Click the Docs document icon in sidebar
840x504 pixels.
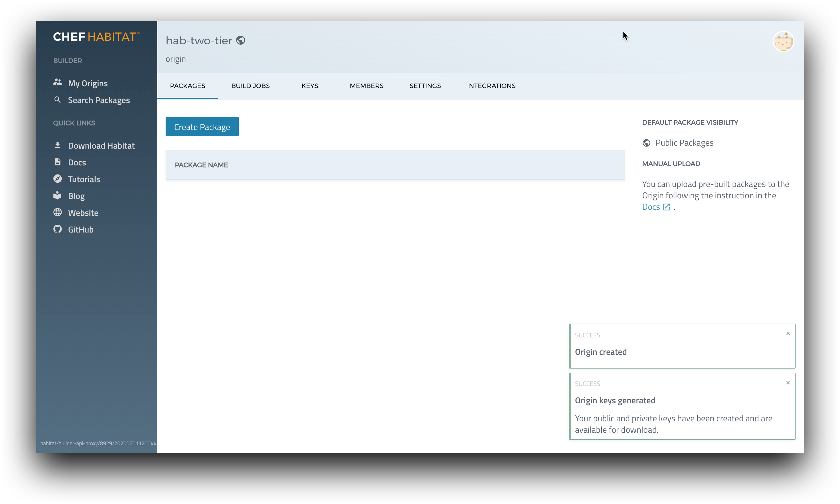58,162
